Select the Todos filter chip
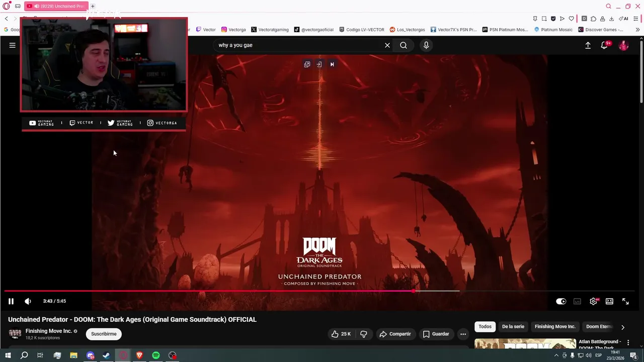Viewport: 644px width, 362px height. click(x=485, y=326)
